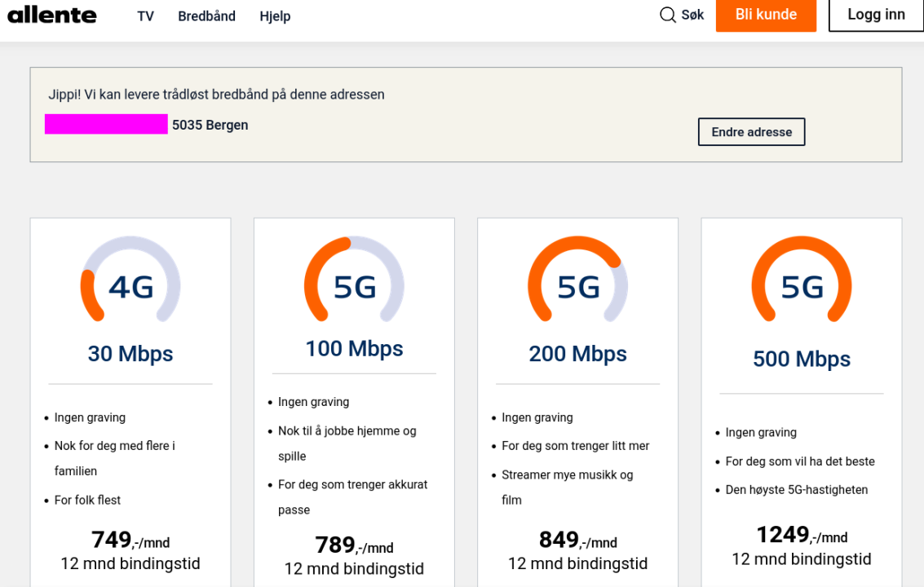The width and height of the screenshot is (924, 587).
Task: Open the Bredbånd menu
Action: tap(206, 16)
